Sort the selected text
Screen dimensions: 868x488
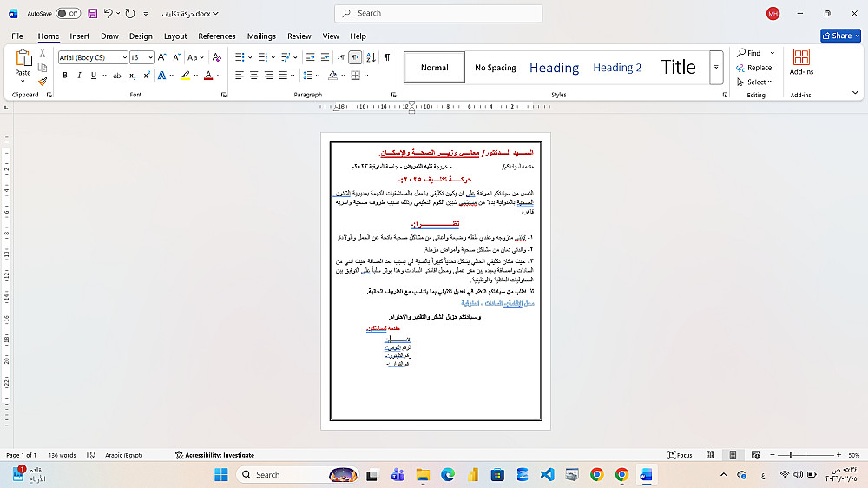coord(371,57)
